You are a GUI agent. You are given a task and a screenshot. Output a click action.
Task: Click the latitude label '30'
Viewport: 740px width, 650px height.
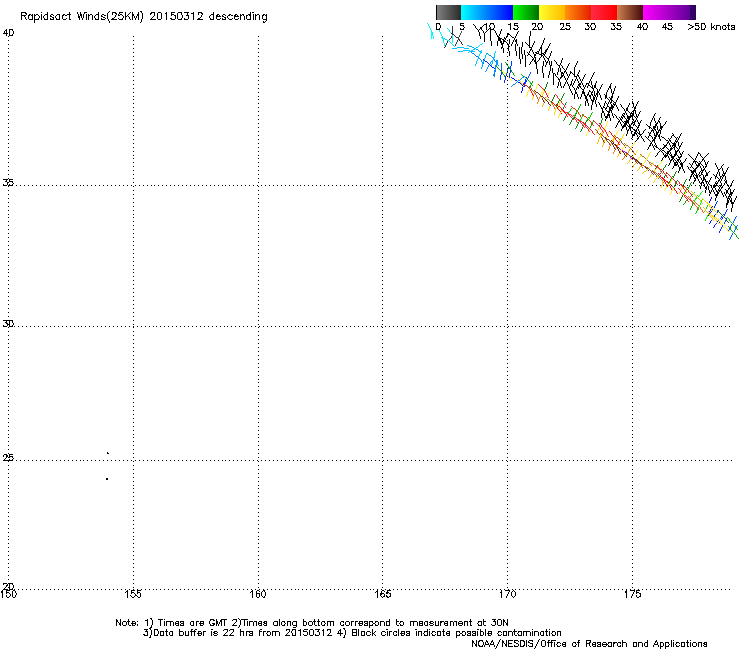8,324
